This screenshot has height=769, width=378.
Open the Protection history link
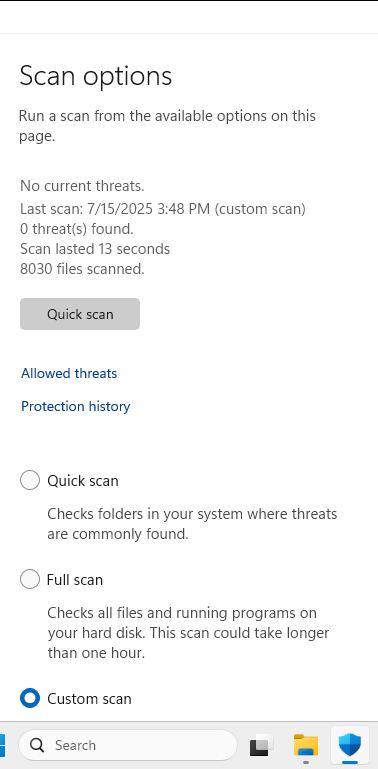[76, 406]
